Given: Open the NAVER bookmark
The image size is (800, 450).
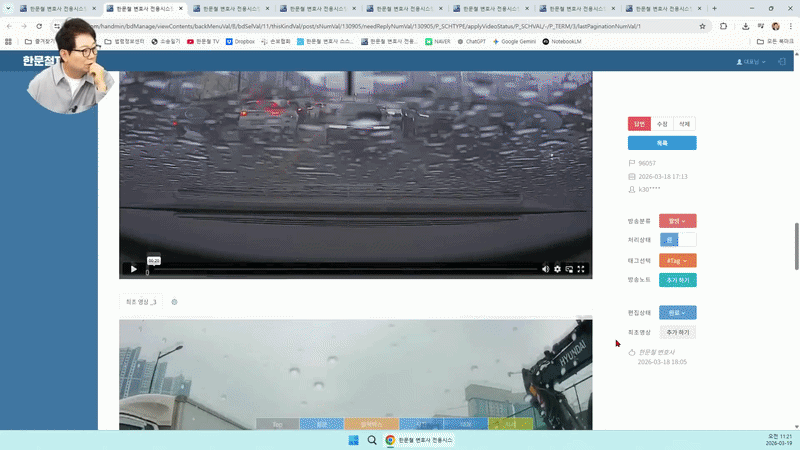Looking at the screenshot, I should [x=438, y=41].
